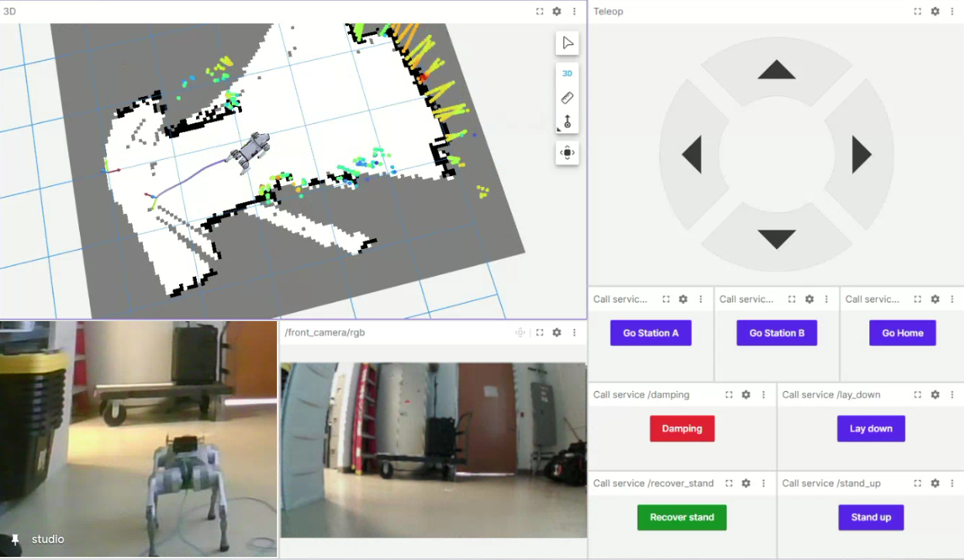The width and height of the screenshot is (964, 560).
Task: Fullscreen the Go Home service panel
Action: (917, 299)
